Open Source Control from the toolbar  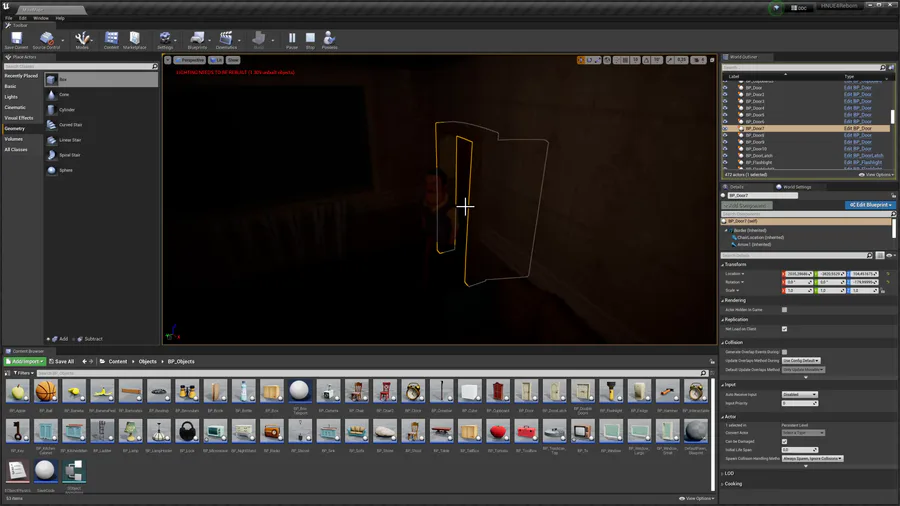(x=46, y=39)
